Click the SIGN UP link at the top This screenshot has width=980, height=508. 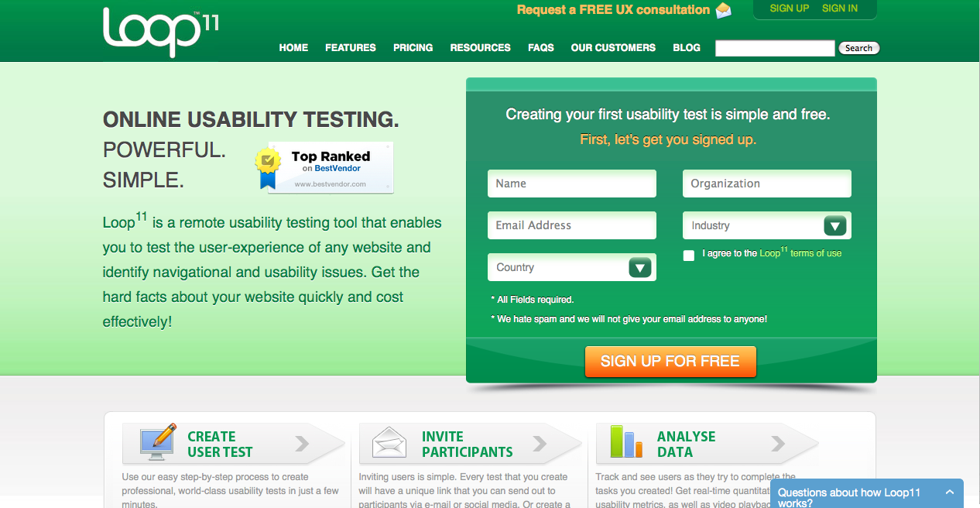click(790, 9)
